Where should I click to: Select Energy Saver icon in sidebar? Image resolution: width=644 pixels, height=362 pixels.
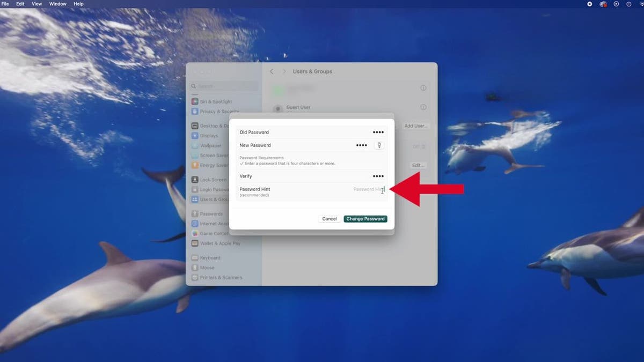point(195,165)
